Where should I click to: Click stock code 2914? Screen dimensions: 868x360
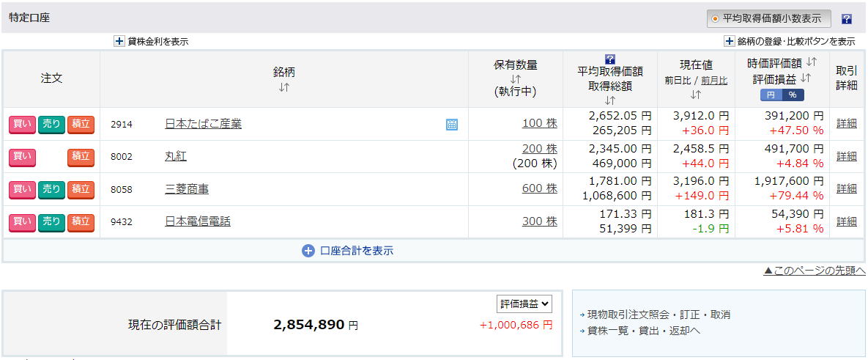pyautogui.click(x=122, y=124)
